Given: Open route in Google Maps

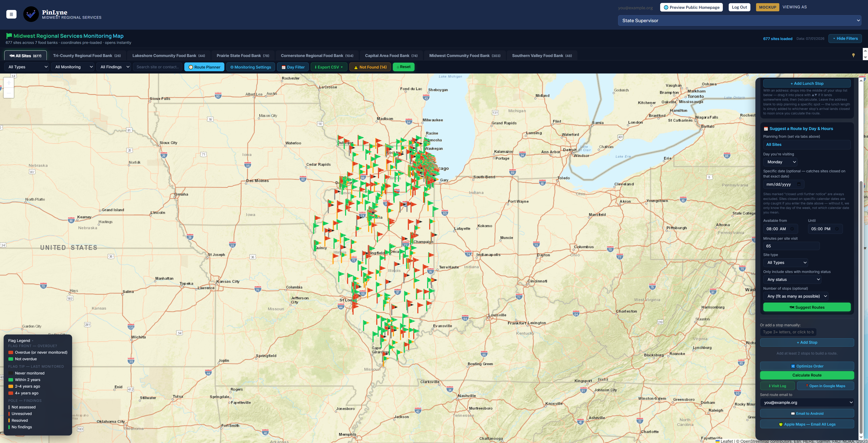Looking at the screenshot, I should tap(825, 386).
